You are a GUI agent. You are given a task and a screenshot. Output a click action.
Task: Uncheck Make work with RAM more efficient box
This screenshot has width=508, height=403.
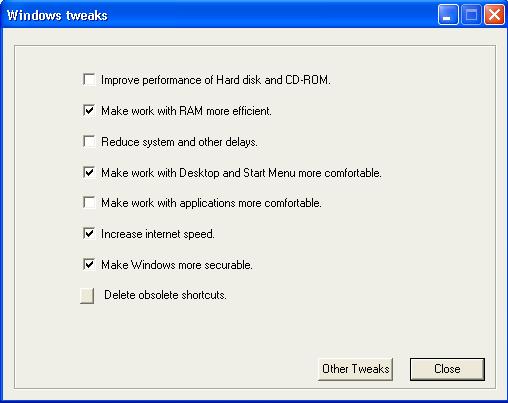click(89, 110)
